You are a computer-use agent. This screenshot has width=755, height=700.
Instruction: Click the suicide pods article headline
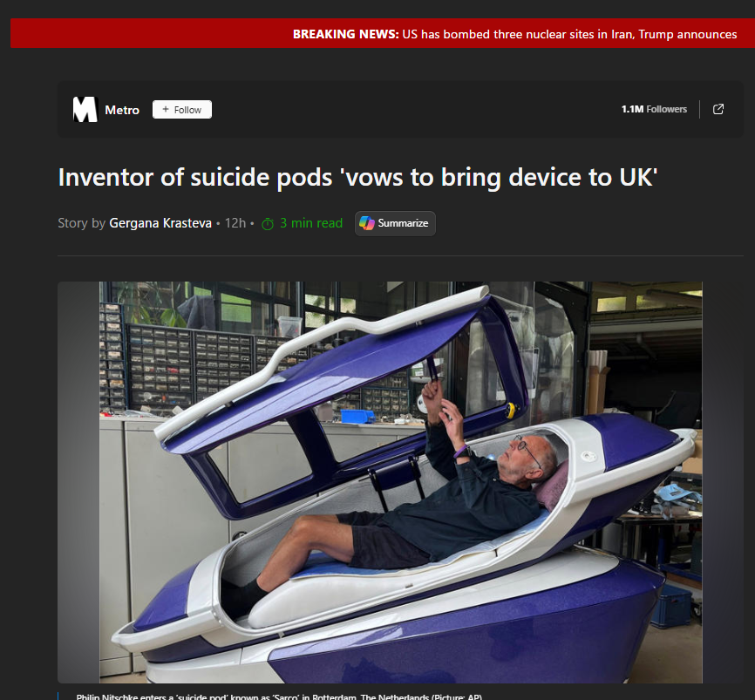click(x=357, y=177)
